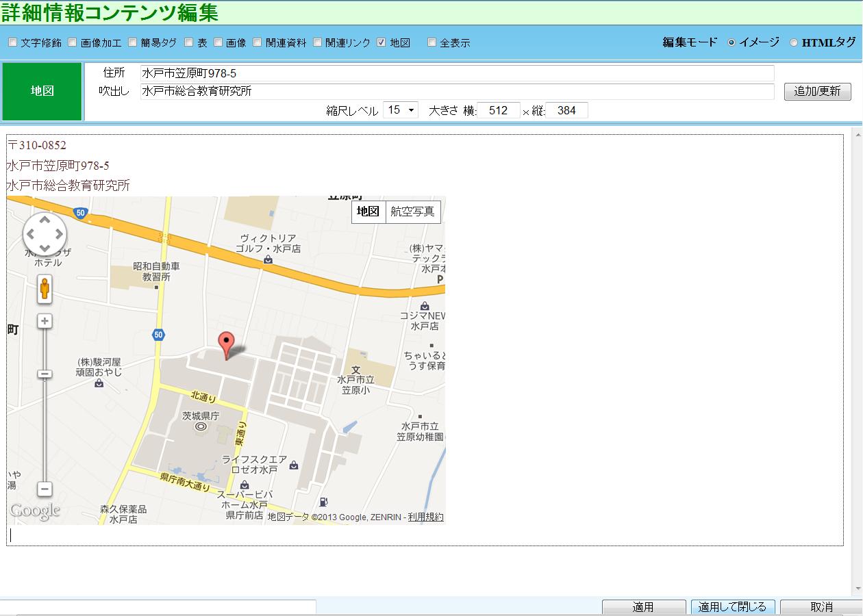
Task: Pan the map down with the arrow
Action: (45, 248)
